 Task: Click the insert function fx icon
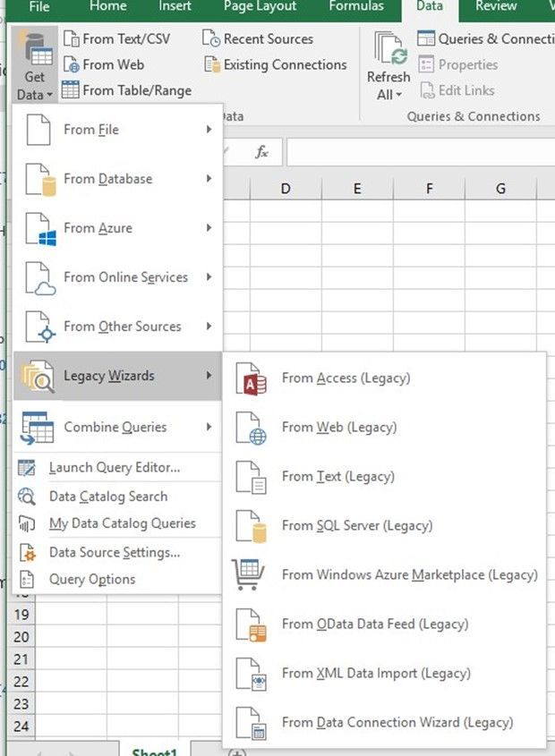point(261,152)
